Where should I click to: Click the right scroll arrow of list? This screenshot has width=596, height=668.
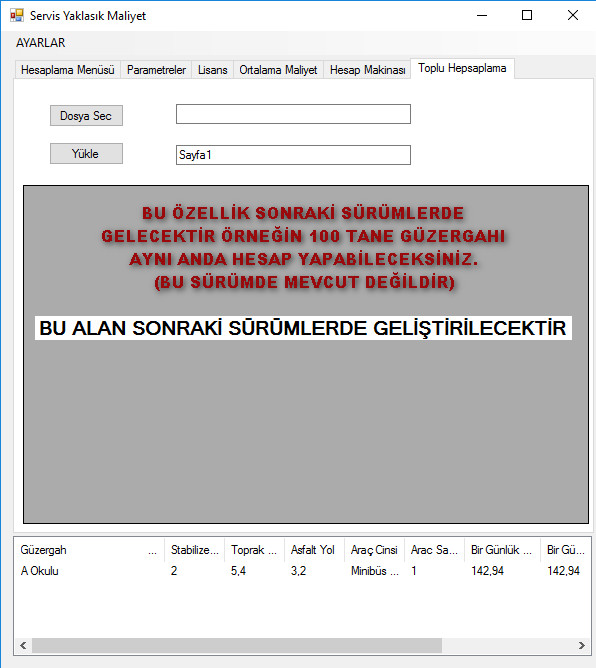582,645
